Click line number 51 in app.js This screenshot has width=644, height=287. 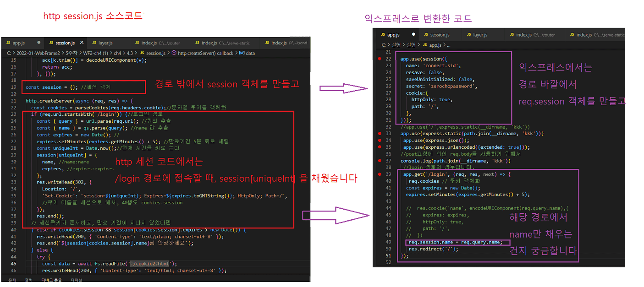click(x=389, y=256)
